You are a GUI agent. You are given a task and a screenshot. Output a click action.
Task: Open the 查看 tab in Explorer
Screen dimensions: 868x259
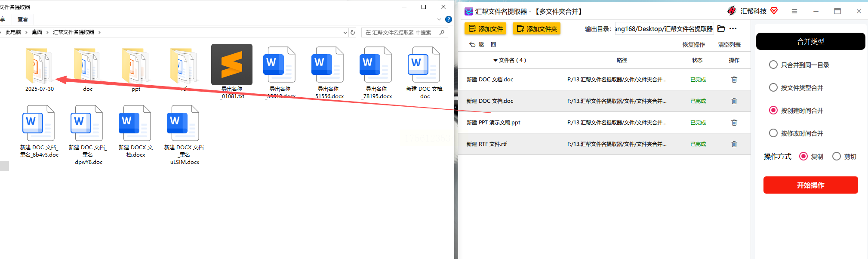[x=23, y=19]
